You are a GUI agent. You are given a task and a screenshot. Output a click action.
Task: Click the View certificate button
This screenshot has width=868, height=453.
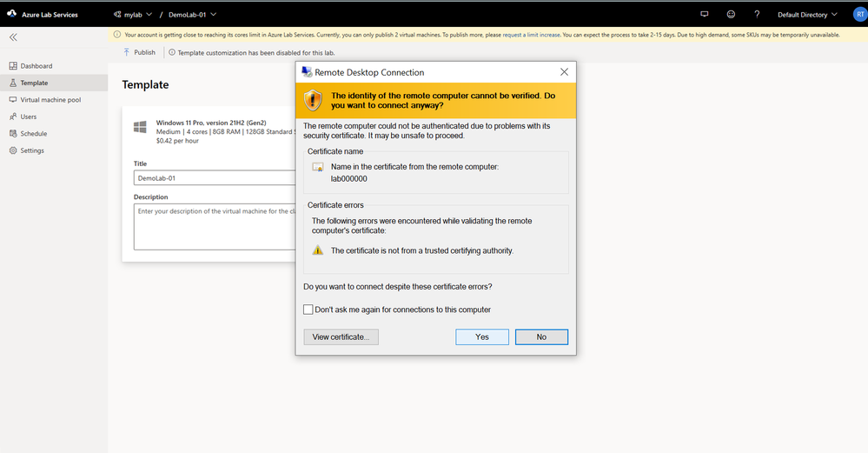[x=341, y=336]
